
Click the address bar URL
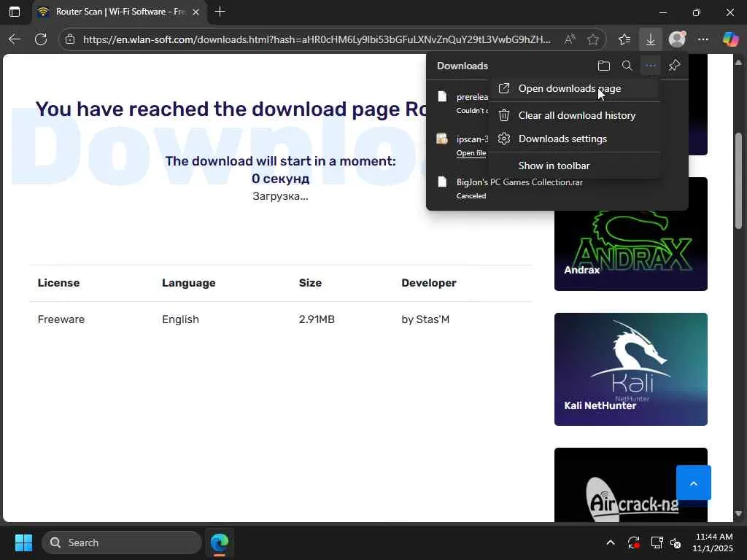317,39
